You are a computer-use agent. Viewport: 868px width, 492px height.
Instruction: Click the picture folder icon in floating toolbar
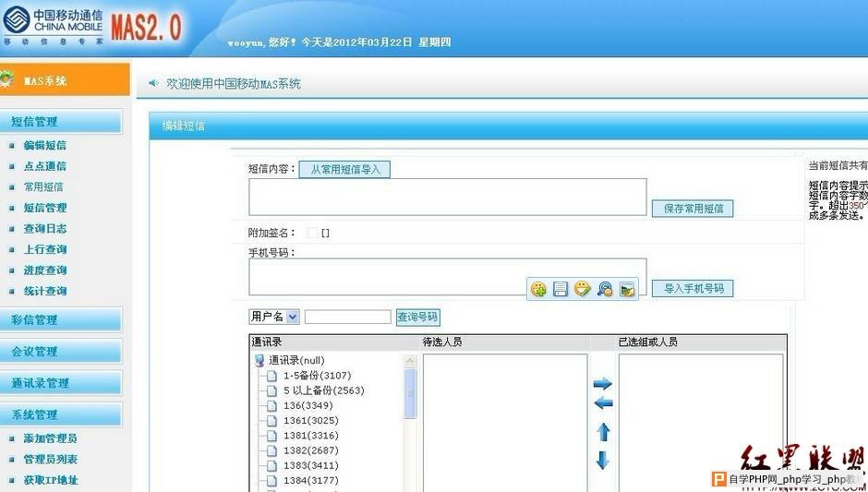tap(627, 289)
